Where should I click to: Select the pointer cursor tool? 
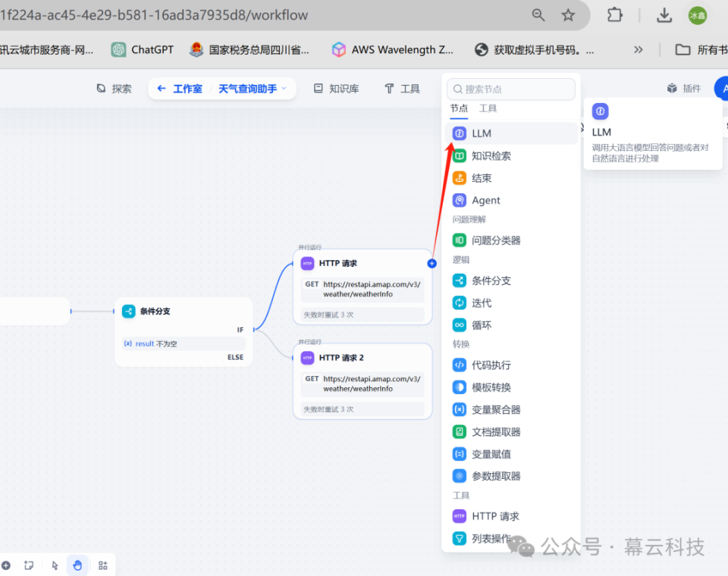[x=55, y=565]
